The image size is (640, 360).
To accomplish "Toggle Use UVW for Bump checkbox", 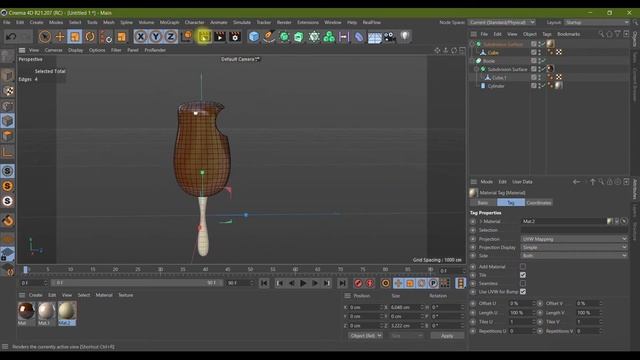I will [523, 292].
